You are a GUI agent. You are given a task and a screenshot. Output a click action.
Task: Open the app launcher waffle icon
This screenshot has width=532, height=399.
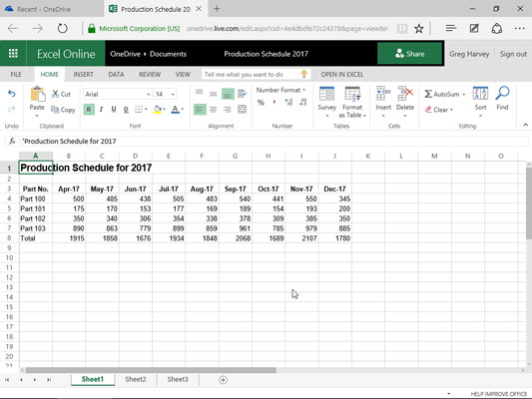pyautogui.click(x=13, y=53)
